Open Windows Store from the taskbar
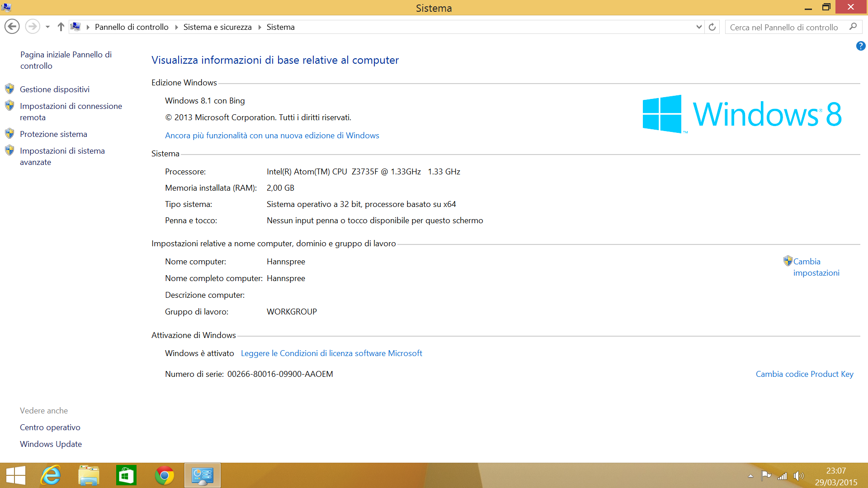The height and width of the screenshot is (488, 868). click(126, 475)
